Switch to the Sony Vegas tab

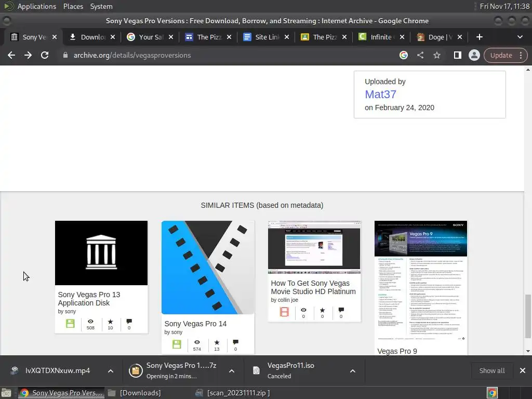(x=30, y=37)
